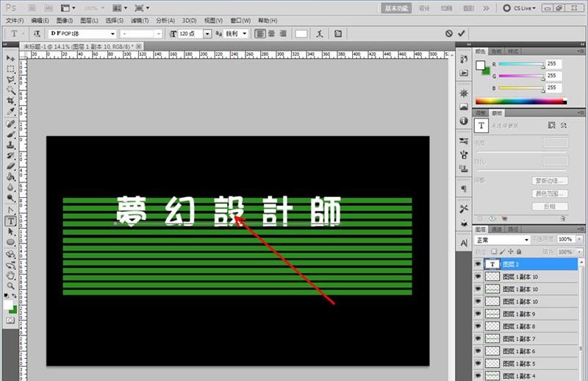This screenshot has height=381, width=588.
Task: Open the layer opacity dropdown arrow
Action: point(580,240)
